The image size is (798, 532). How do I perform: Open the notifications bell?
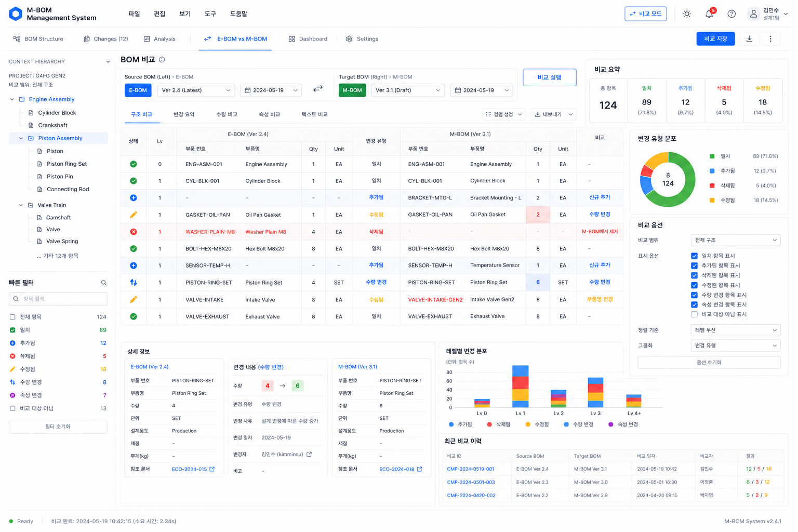pos(709,14)
